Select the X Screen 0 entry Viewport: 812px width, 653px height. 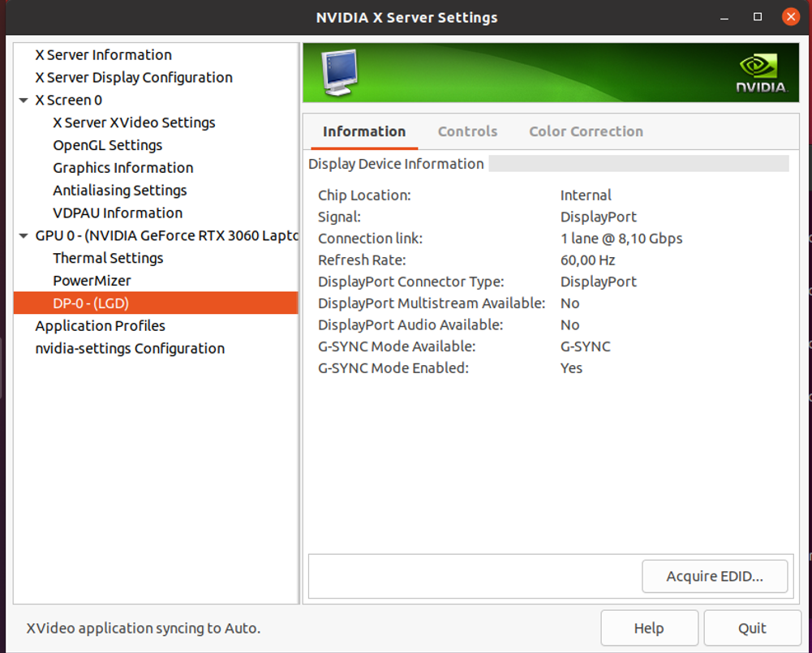tap(68, 100)
